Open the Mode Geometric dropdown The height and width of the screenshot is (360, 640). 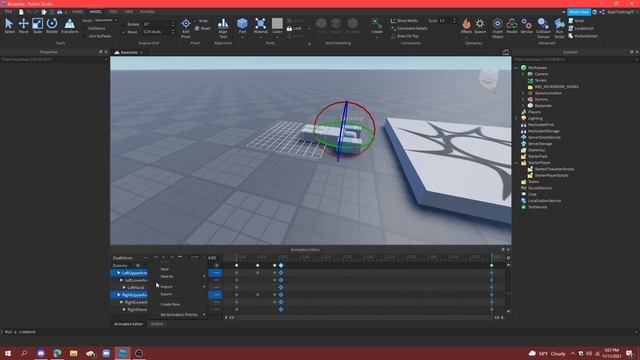click(x=106, y=20)
